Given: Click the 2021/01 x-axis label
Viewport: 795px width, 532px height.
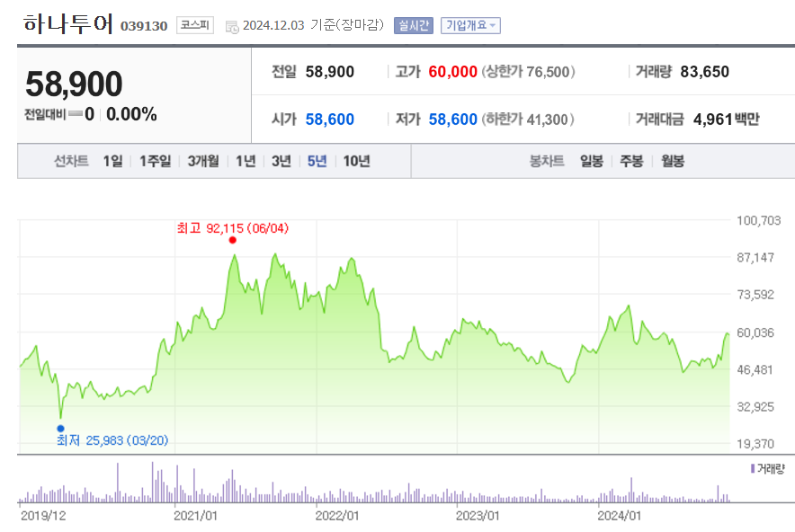Looking at the screenshot, I should [195, 516].
